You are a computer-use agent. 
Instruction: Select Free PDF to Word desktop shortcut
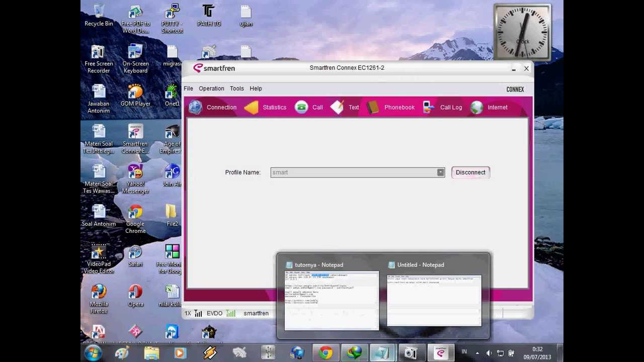click(135, 19)
